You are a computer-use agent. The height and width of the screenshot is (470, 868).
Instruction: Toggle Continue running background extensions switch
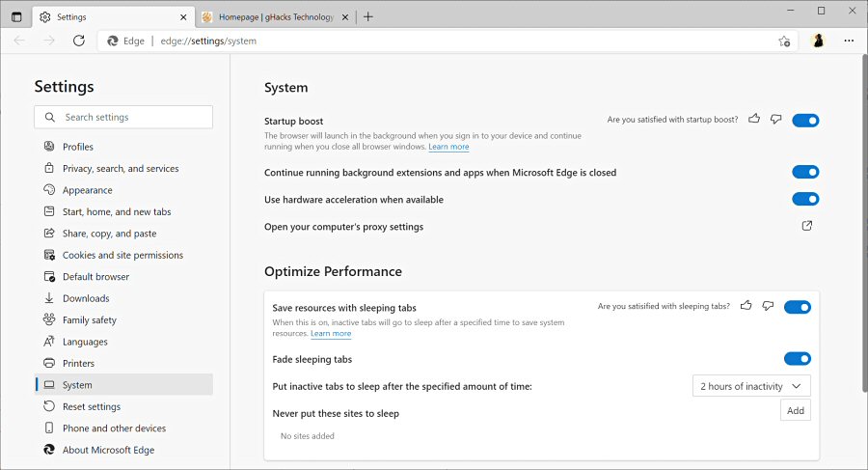[x=805, y=172]
